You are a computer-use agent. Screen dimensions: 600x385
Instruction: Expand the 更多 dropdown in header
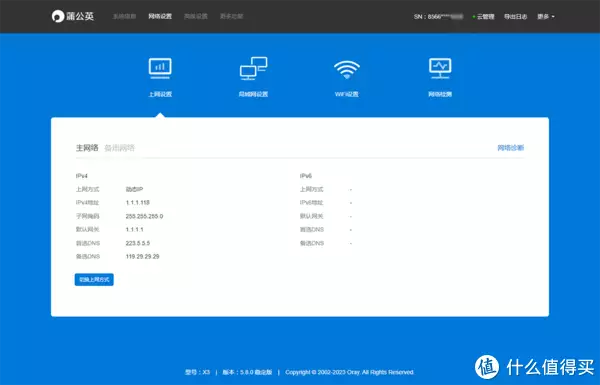546,16
